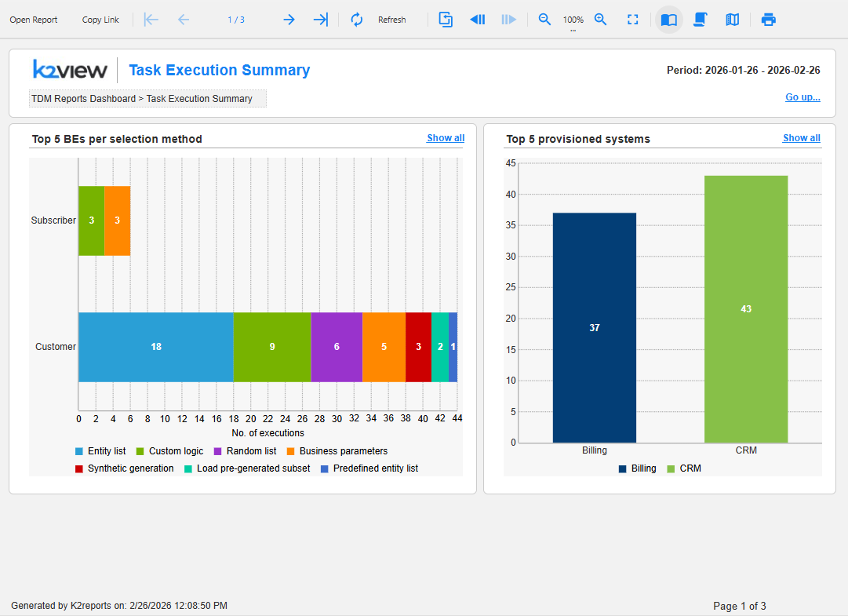
Task: Click the zoom in magnifier icon
Action: pyautogui.click(x=601, y=20)
